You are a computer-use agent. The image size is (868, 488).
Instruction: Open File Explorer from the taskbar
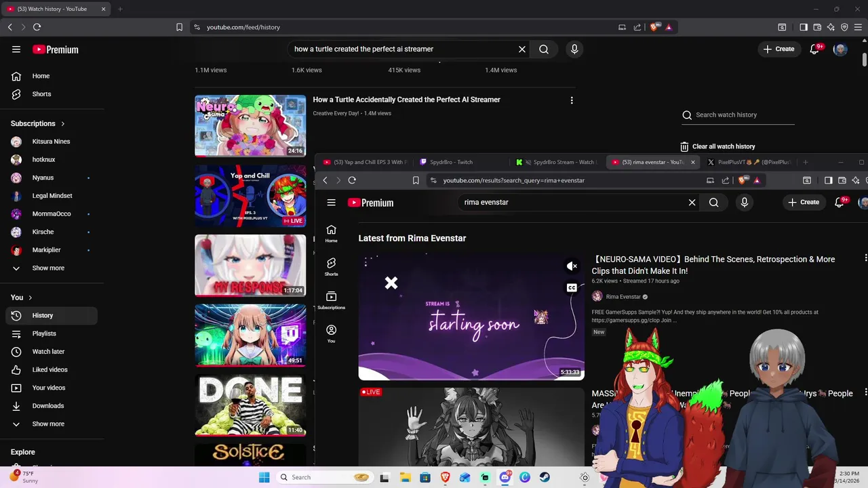(405, 477)
